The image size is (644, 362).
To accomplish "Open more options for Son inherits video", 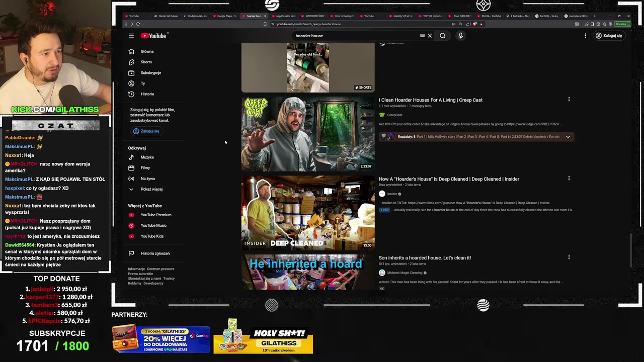I will tap(569, 257).
